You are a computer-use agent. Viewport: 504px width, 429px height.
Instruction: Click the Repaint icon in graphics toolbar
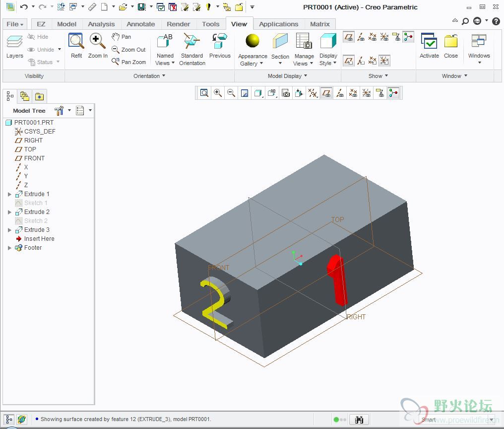point(245,93)
